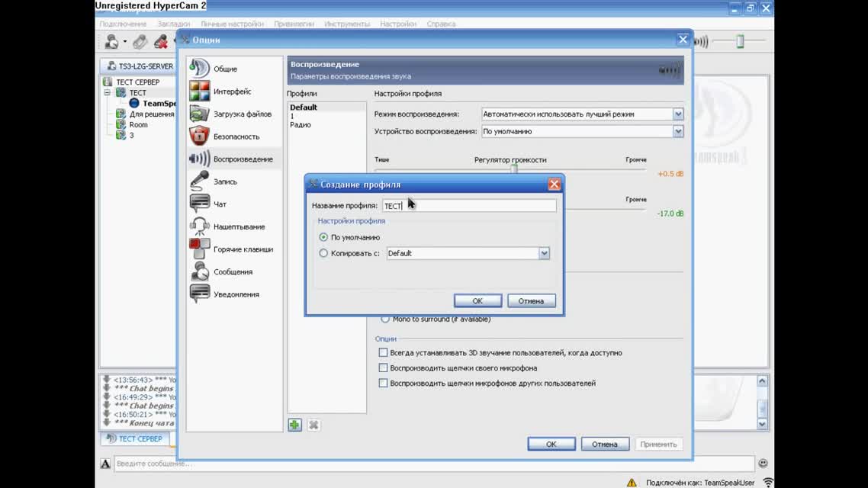Viewport: 868px width, 488px height.
Task: Click Отмена at bottom of Опции dialog
Action: coord(605,444)
